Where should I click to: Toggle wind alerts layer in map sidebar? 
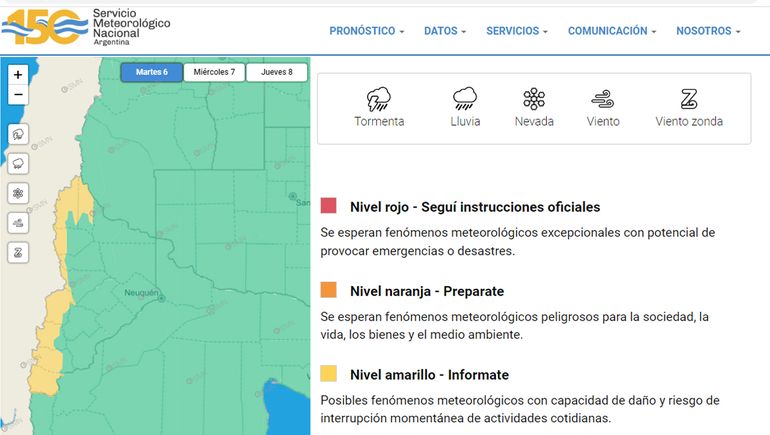[18, 223]
